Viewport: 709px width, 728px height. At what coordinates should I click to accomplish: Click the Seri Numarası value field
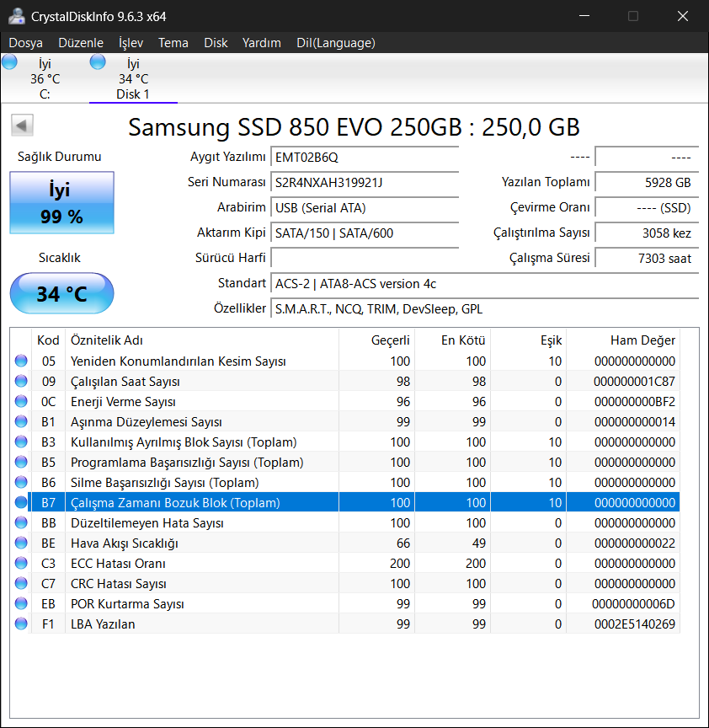pyautogui.click(x=365, y=182)
